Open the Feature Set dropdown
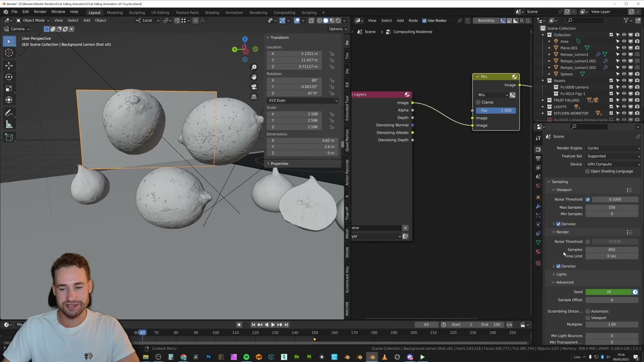The width and height of the screenshot is (644, 362). coord(613,156)
